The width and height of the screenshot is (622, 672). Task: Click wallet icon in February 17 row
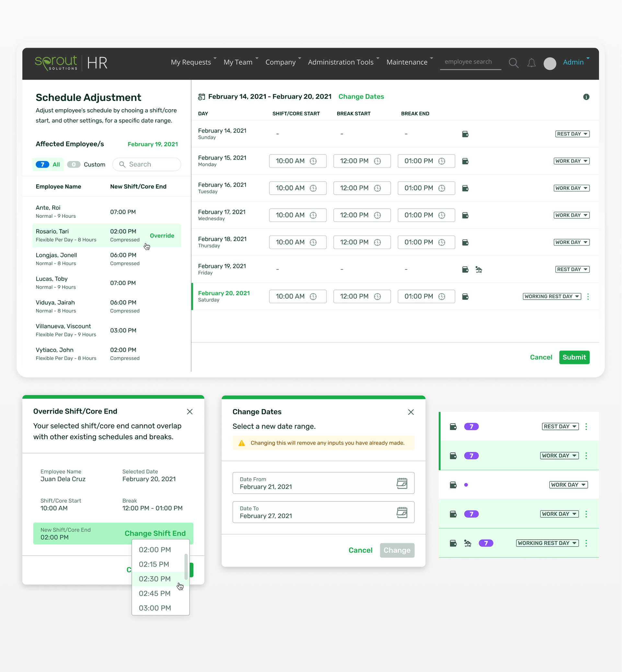[465, 215]
